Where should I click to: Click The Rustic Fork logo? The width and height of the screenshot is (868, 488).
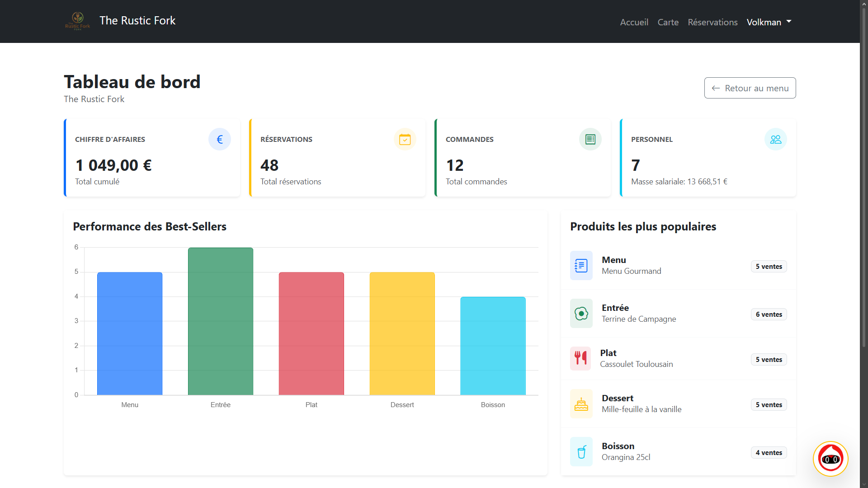77,21
